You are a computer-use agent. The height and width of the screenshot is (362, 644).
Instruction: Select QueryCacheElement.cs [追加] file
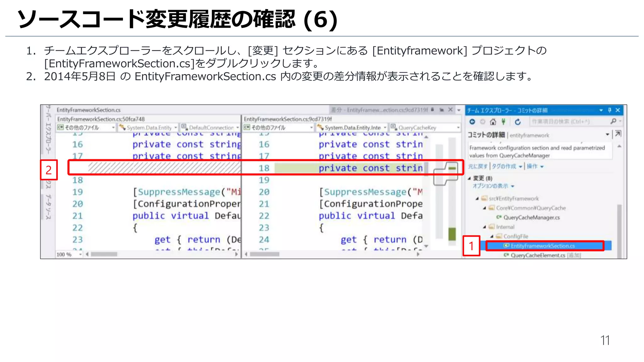(546, 255)
